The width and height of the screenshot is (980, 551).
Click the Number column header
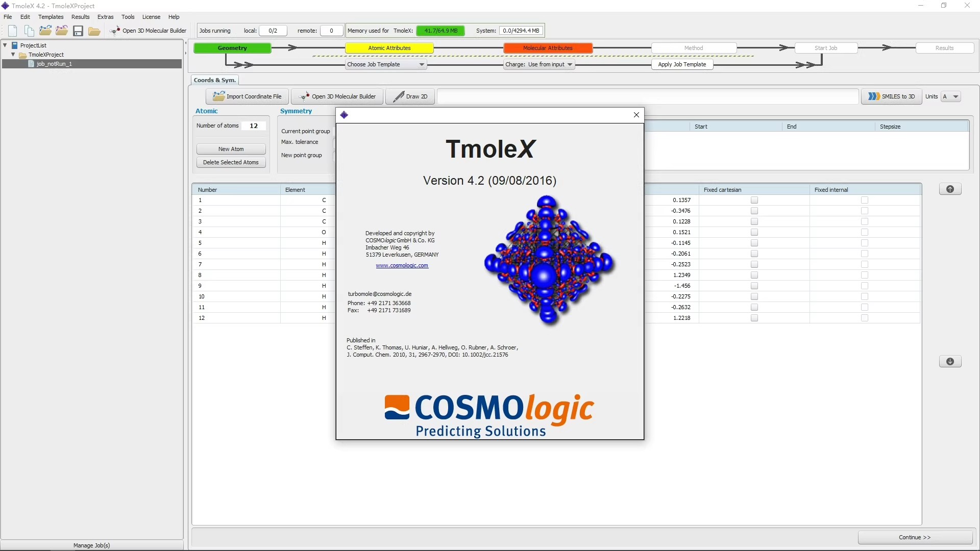click(237, 190)
